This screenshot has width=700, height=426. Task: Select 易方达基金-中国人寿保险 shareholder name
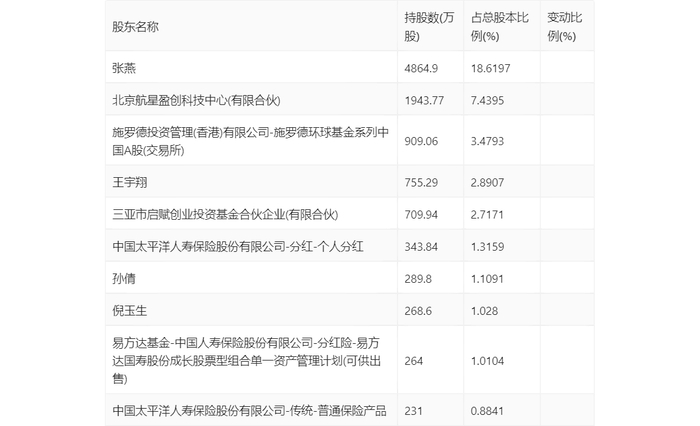(246, 361)
